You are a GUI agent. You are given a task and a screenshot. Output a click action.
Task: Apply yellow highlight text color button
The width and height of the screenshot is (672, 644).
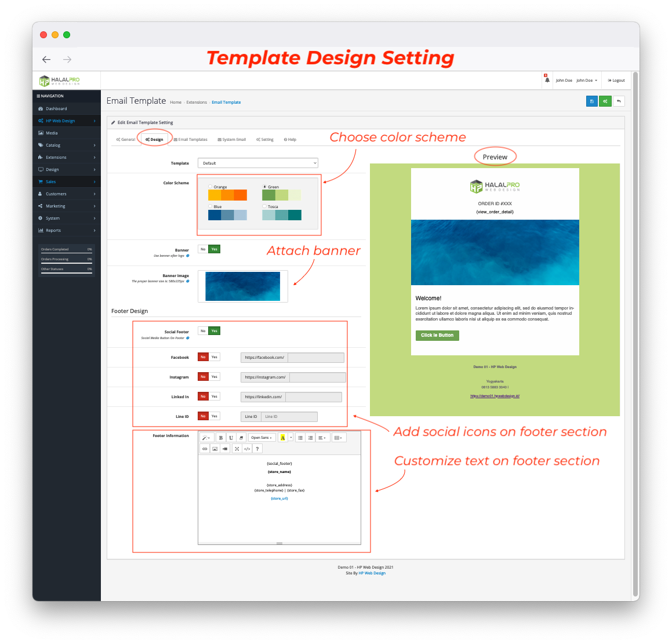click(x=282, y=438)
